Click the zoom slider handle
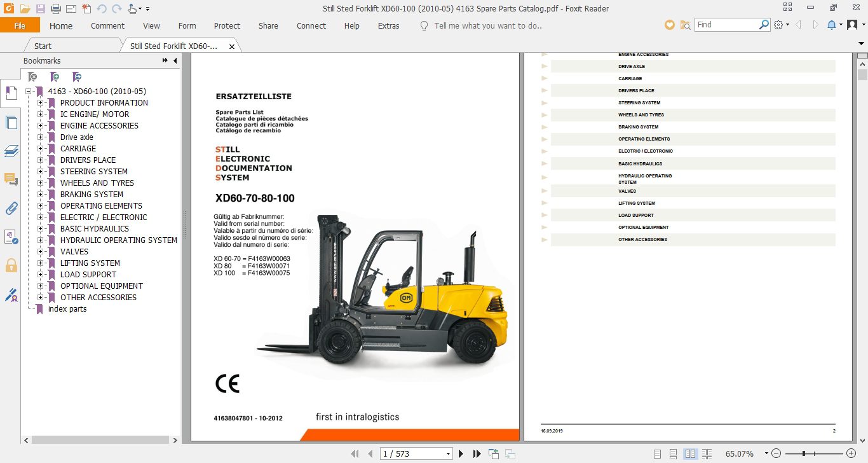Image resolution: width=868 pixels, height=463 pixels. click(804, 453)
